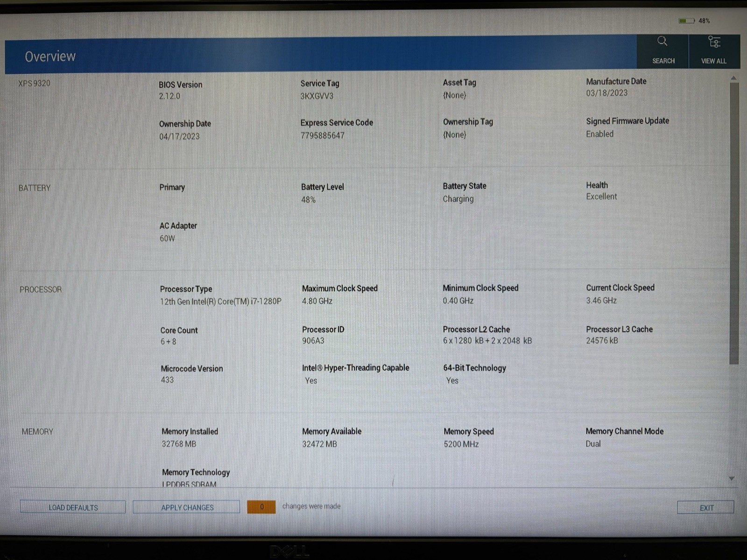Check the battery icon in top corner
This screenshot has height=560, width=747.
point(686,21)
